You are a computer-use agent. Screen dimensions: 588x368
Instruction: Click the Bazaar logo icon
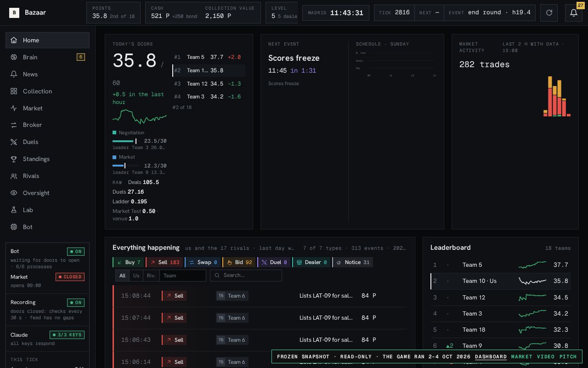(14, 13)
